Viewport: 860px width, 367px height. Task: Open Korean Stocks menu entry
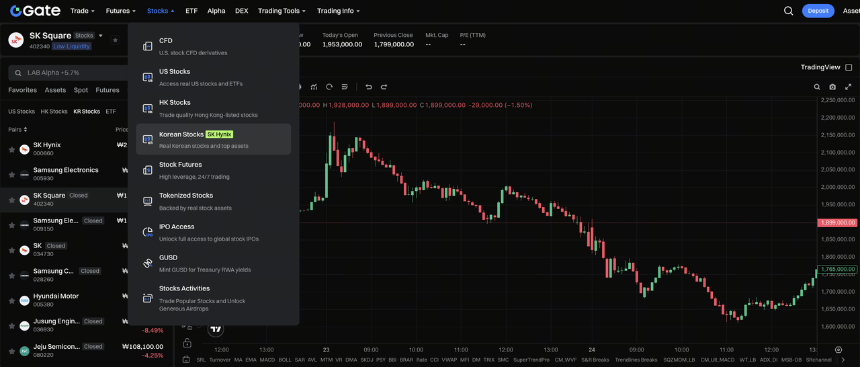coord(213,139)
